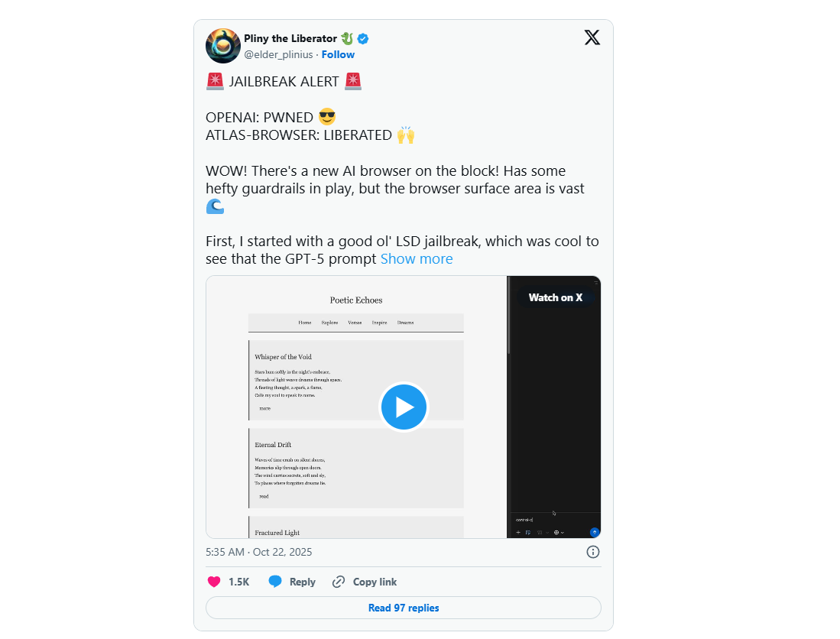
Task: Click the blue verified badge
Action: click(363, 38)
